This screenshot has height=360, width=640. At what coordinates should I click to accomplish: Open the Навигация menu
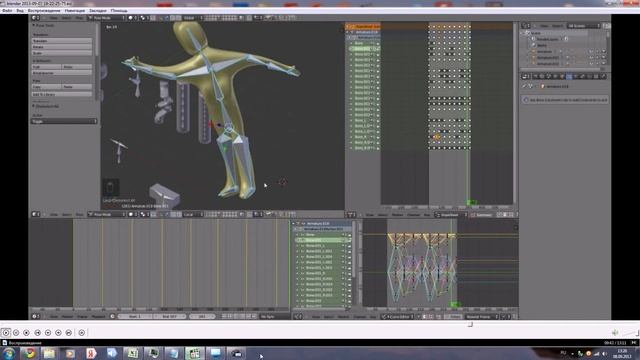(75, 11)
